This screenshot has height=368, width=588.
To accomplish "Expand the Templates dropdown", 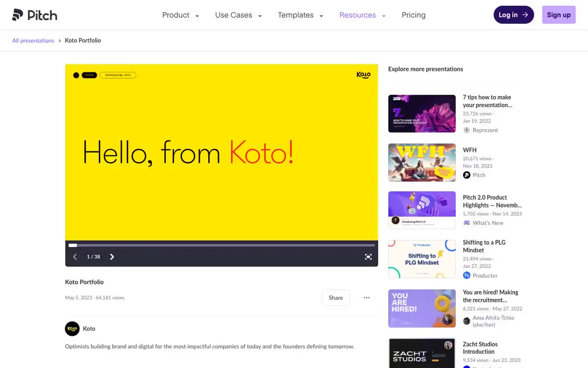I will tap(300, 15).
